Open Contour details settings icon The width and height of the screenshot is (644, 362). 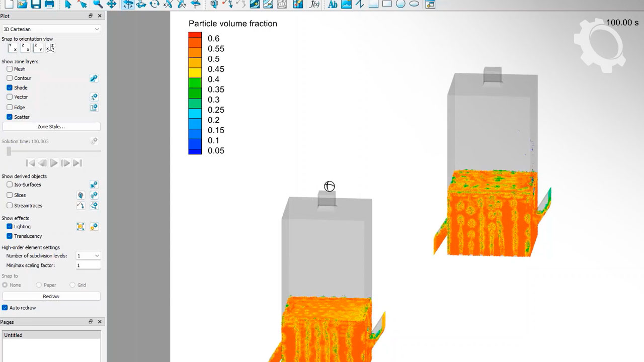(94, 78)
